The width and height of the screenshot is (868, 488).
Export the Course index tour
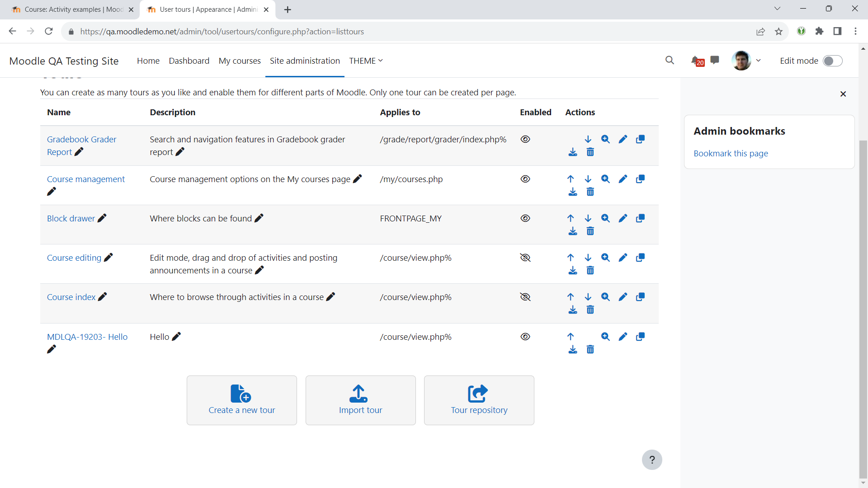click(573, 310)
